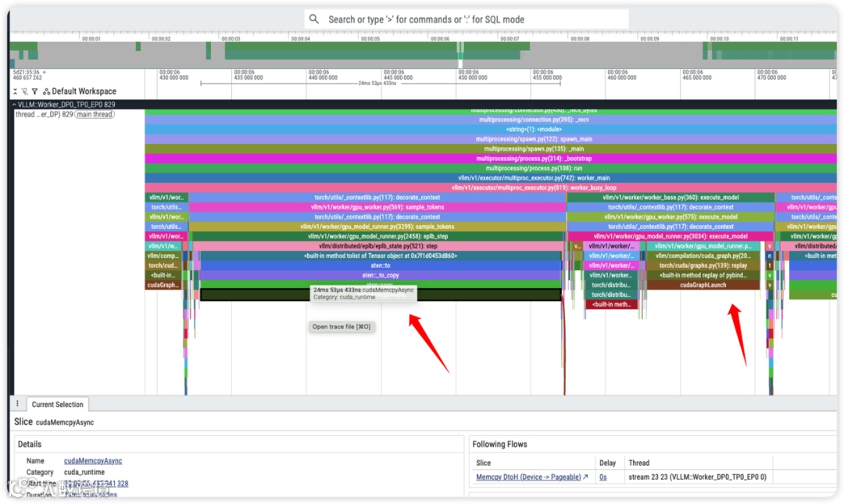Select the worker_main slice

[490, 178]
